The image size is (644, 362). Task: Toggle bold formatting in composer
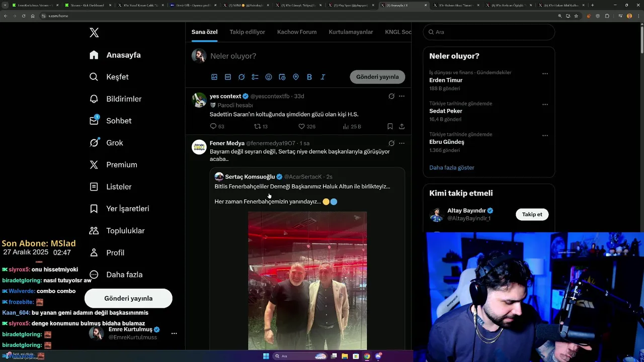click(x=309, y=77)
